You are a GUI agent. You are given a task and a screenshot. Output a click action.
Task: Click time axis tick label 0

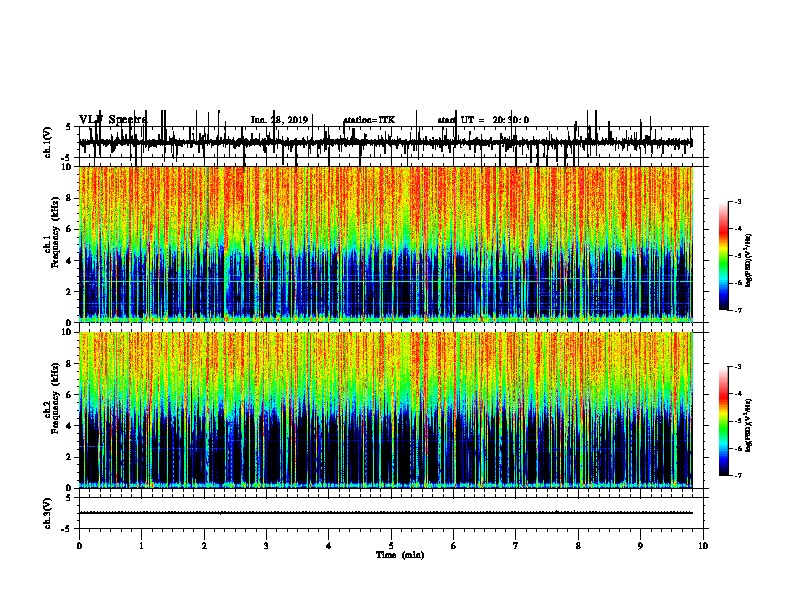click(x=79, y=546)
